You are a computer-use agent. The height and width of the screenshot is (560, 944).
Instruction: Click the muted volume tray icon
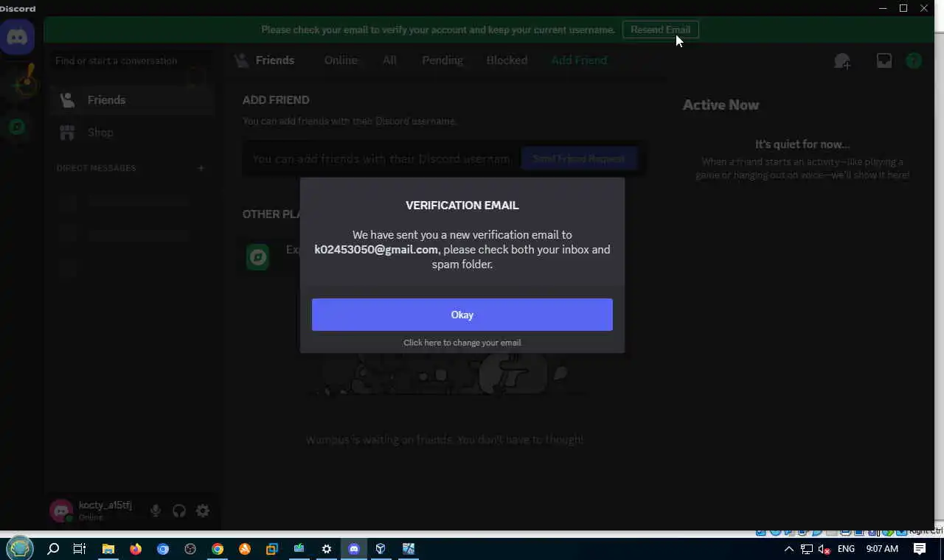point(825,549)
